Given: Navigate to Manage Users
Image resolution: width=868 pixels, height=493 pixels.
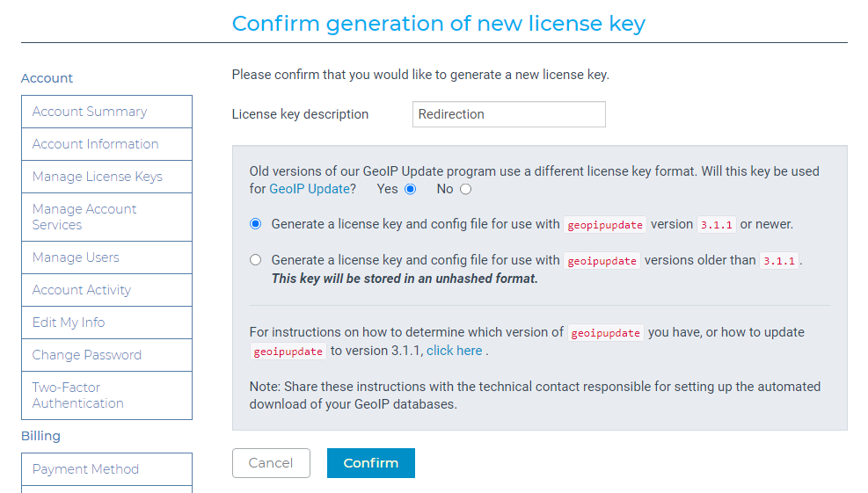Looking at the screenshot, I should [106, 257].
